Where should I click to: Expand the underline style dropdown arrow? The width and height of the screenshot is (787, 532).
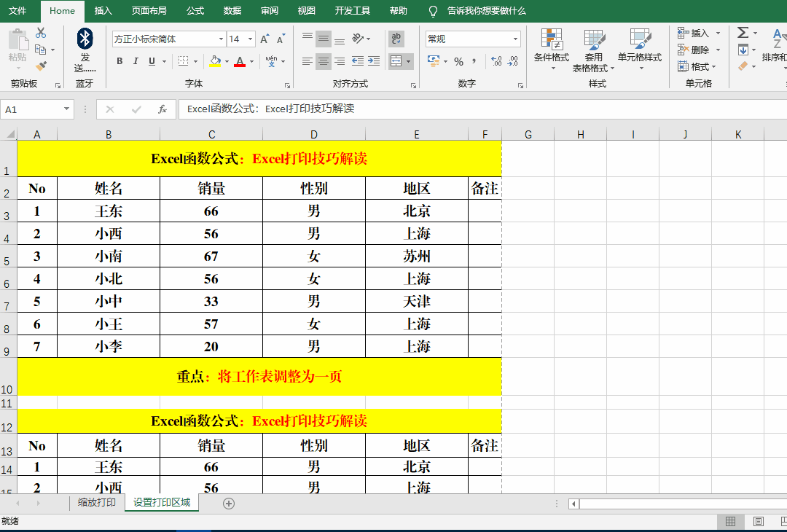click(x=164, y=61)
